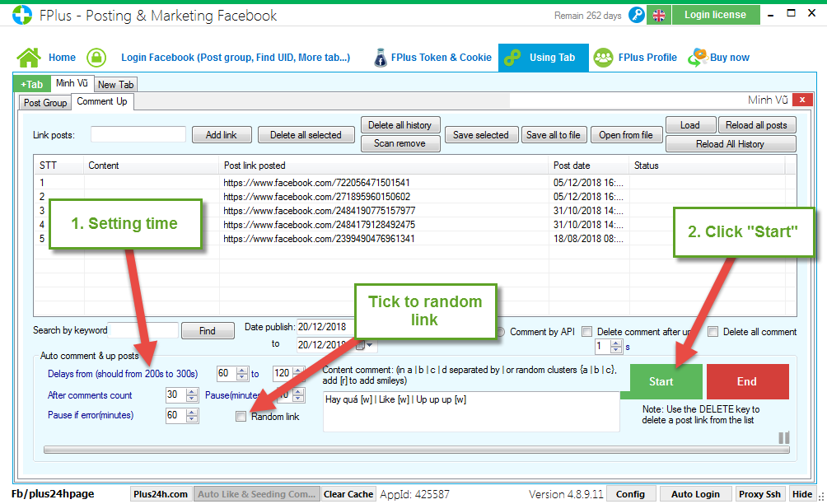Click Delete all selected button
Screen dimensions: 827x504
click(x=306, y=135)
